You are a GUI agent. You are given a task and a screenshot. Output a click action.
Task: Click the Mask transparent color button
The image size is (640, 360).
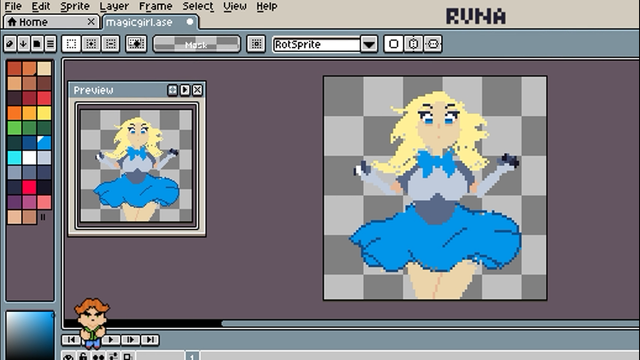196,44
